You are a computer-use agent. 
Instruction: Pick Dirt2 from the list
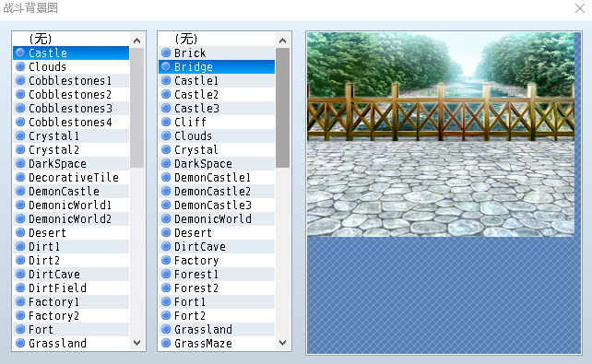pyautogui.click(x=71, y=260)
